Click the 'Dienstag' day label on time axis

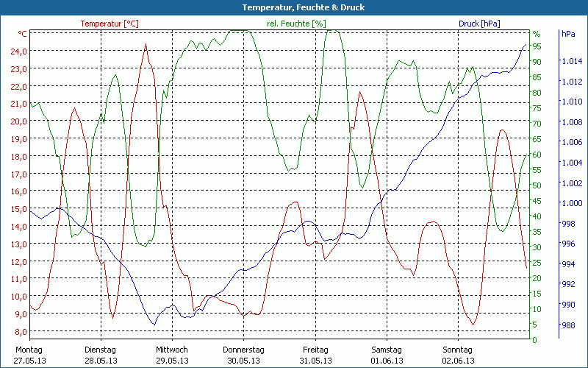(x=101, y=350)
